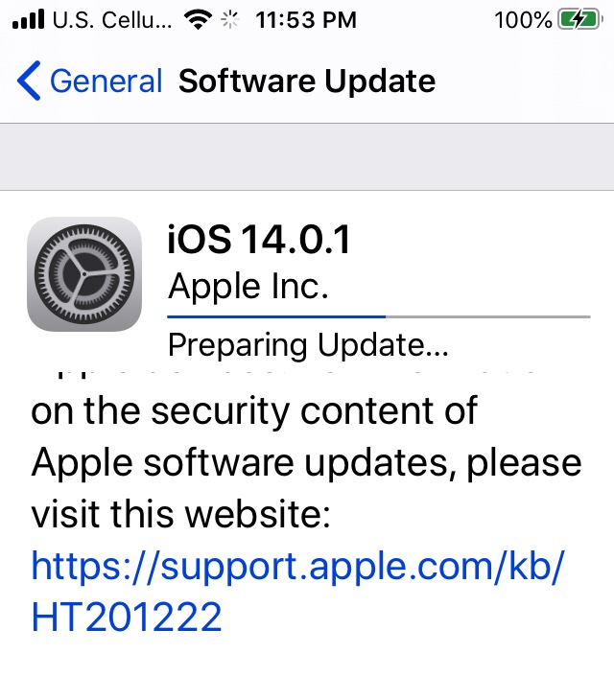
Task: Tap the Settings gear app icon
Action: point(84,274)
